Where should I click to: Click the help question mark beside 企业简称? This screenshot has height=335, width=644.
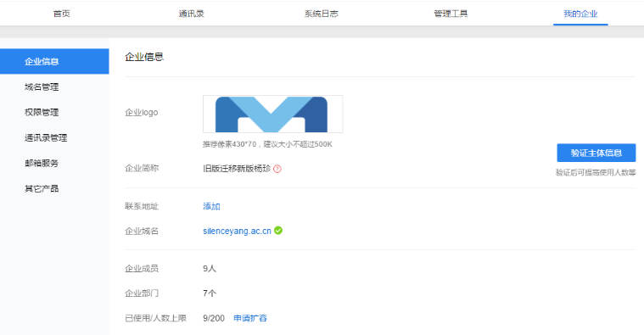pos(277,169)
